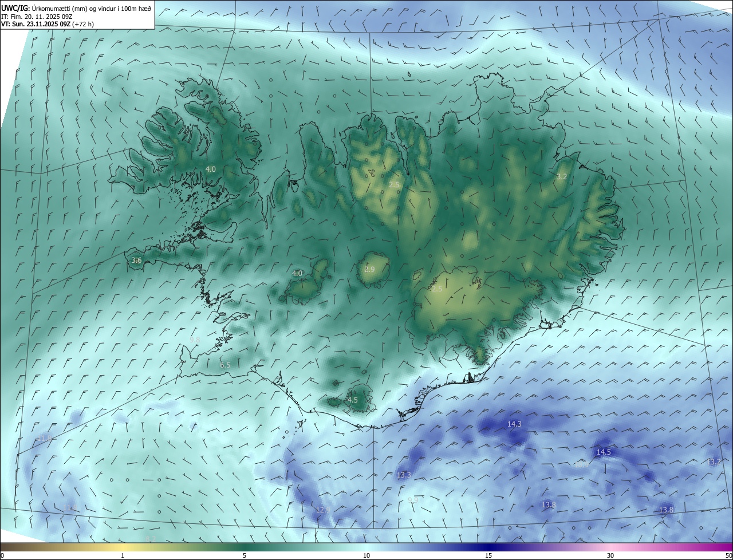Click the 30 label on the color scale
The width and height of the screenshot is (733, 560).
tap(610, 555)
